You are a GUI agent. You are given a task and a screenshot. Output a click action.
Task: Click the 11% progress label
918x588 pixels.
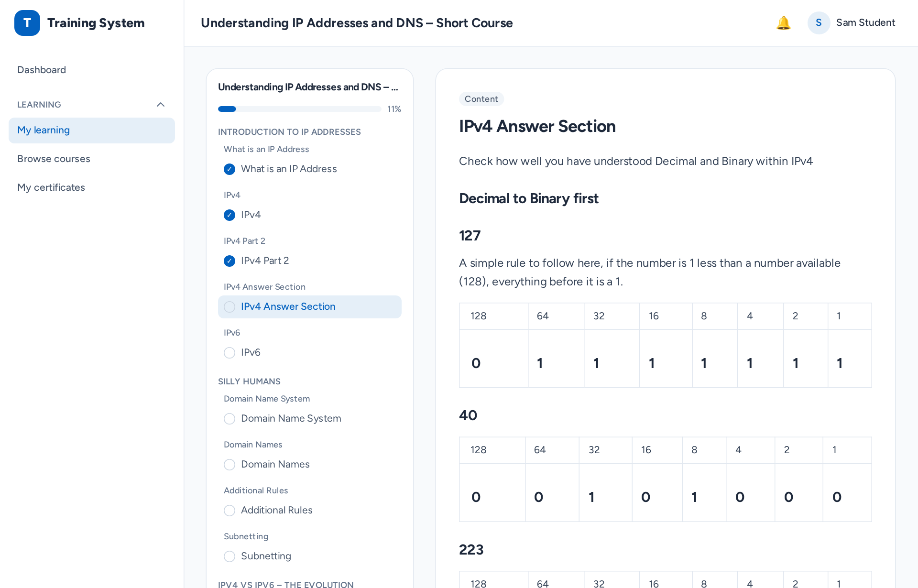394,109
